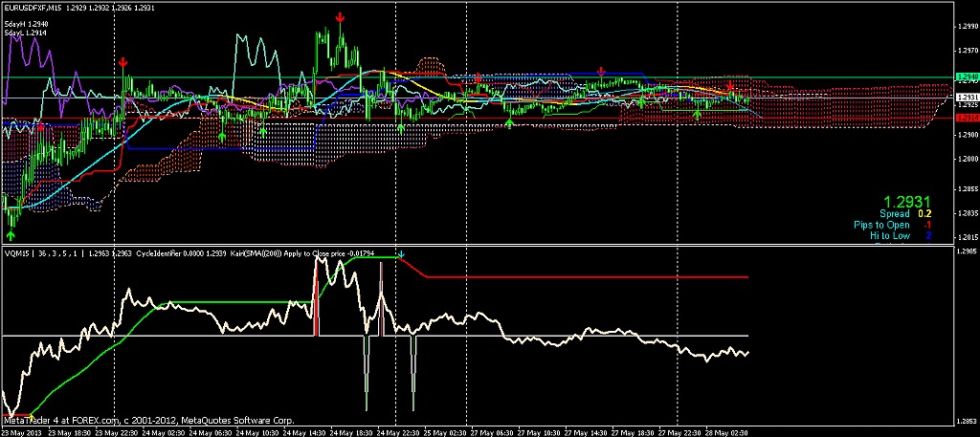Click the green buy arrow at the chart's lowest candle

click(11, 233)
